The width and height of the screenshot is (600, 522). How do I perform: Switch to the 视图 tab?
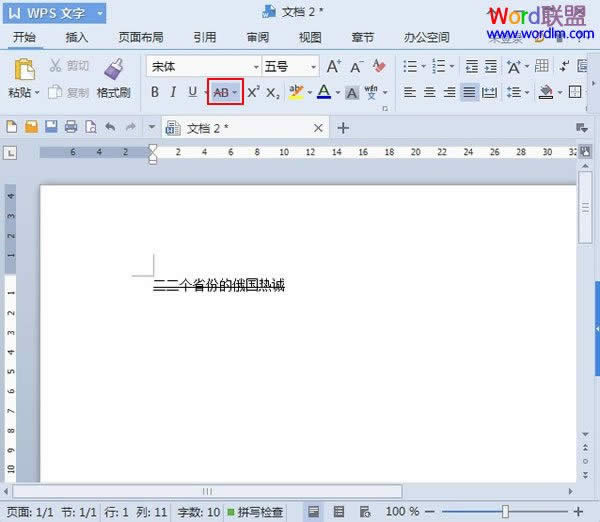310,38
